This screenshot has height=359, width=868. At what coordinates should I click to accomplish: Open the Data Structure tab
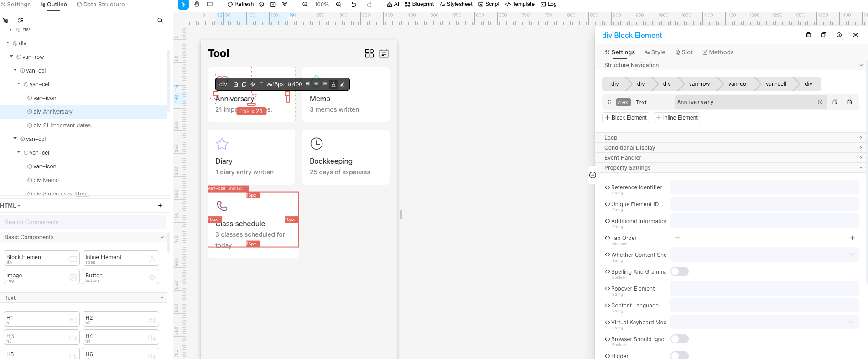100,4
